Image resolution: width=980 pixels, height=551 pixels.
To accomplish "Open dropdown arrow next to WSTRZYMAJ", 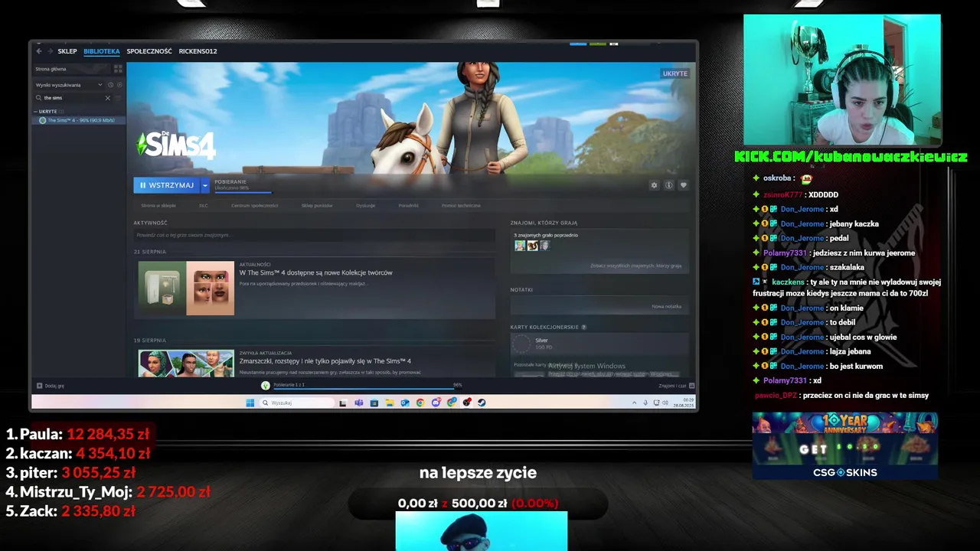I will [204, 185].
